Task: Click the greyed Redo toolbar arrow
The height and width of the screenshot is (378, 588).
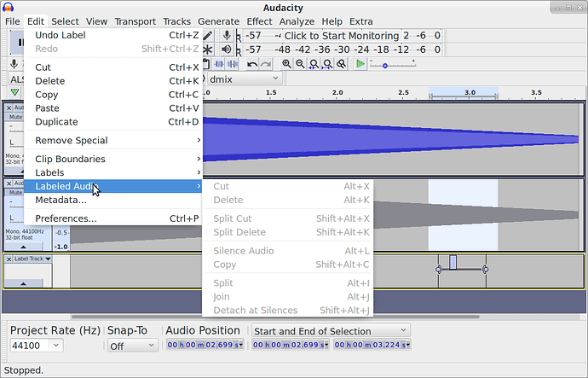Action: click(x=266, y=64)
